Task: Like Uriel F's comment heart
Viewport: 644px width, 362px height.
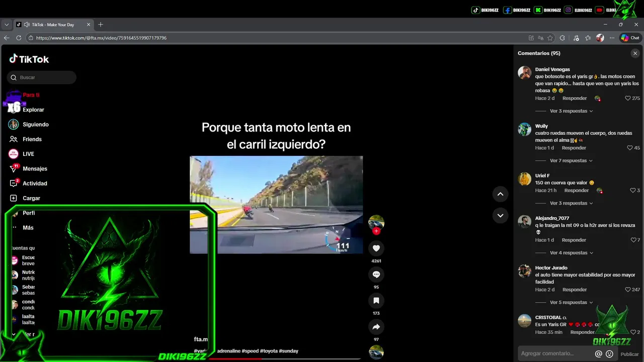Action: [633, 191]
